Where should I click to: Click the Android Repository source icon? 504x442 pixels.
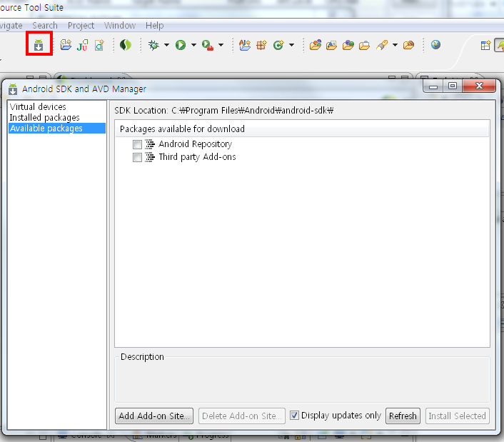(x=149, y=144)
